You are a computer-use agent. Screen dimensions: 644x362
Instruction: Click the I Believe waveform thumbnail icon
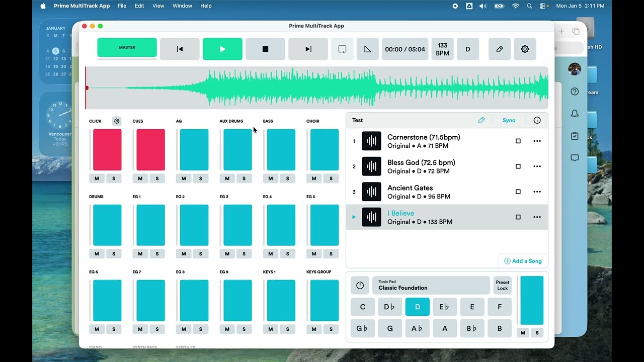pos(372,217)
